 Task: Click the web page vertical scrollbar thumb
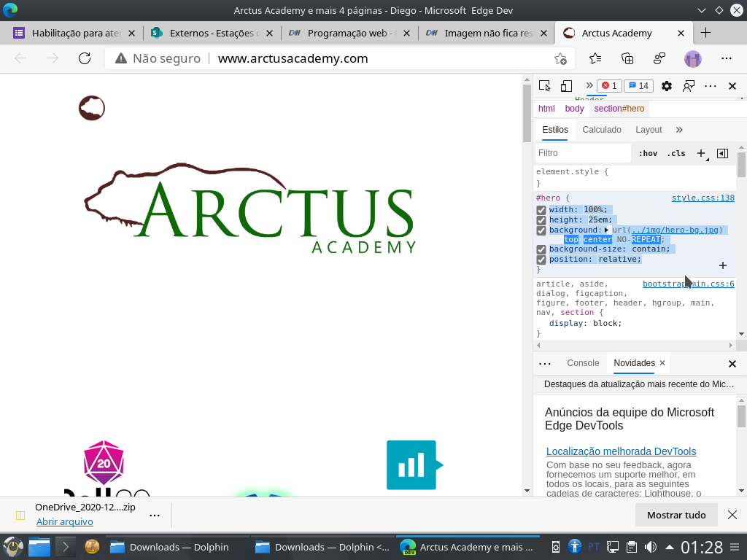[527, 113]
